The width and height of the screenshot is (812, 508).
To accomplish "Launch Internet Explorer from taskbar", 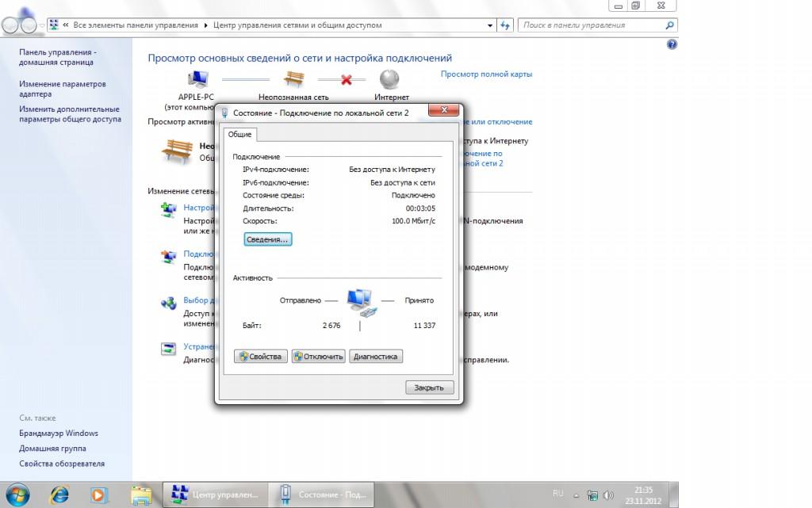I will (59, 495).
